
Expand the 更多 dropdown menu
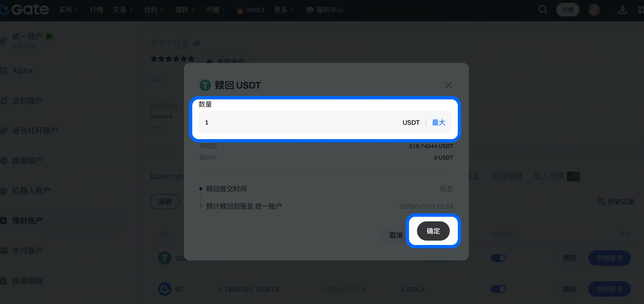pos(284,10)
